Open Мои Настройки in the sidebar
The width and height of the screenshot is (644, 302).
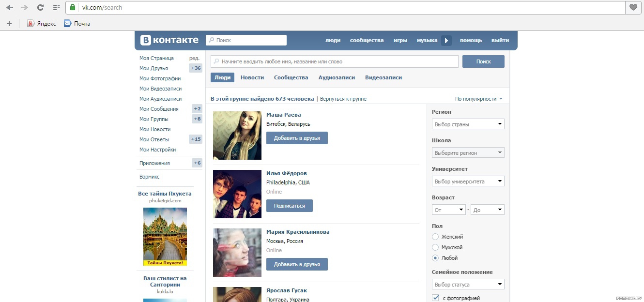pyautogui.click(x=158, y=150)
